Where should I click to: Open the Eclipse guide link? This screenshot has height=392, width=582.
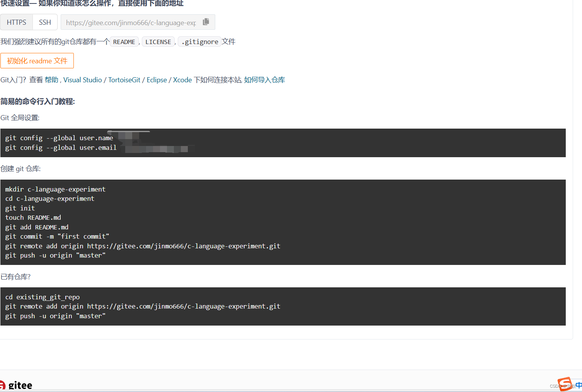(157, 80)
